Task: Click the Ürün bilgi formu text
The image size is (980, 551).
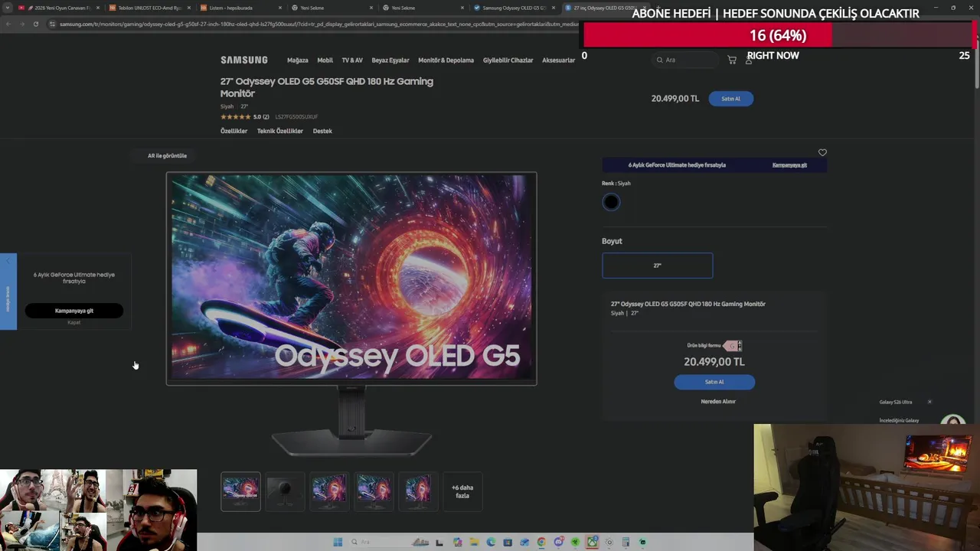Action: [x=704, y=346]
